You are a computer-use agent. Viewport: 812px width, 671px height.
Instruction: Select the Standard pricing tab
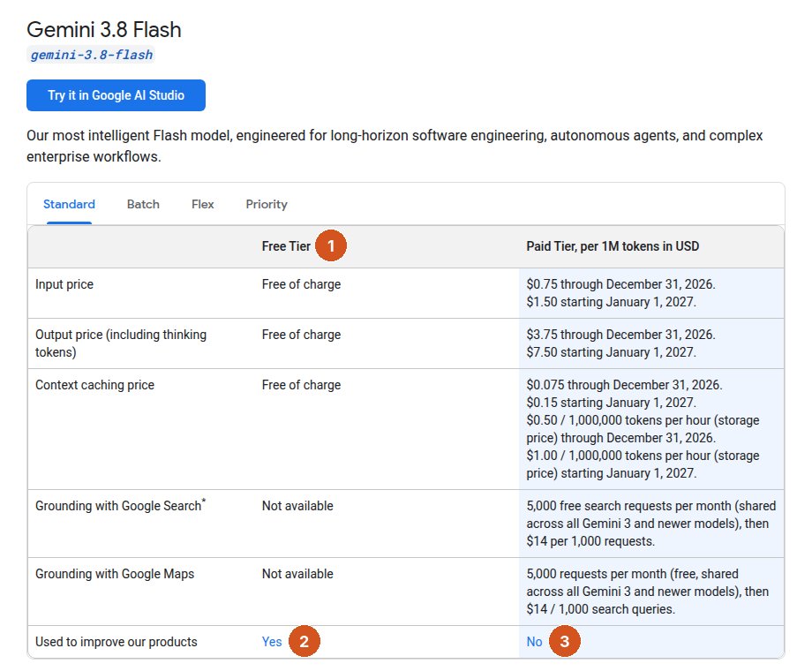pos(69,204)
